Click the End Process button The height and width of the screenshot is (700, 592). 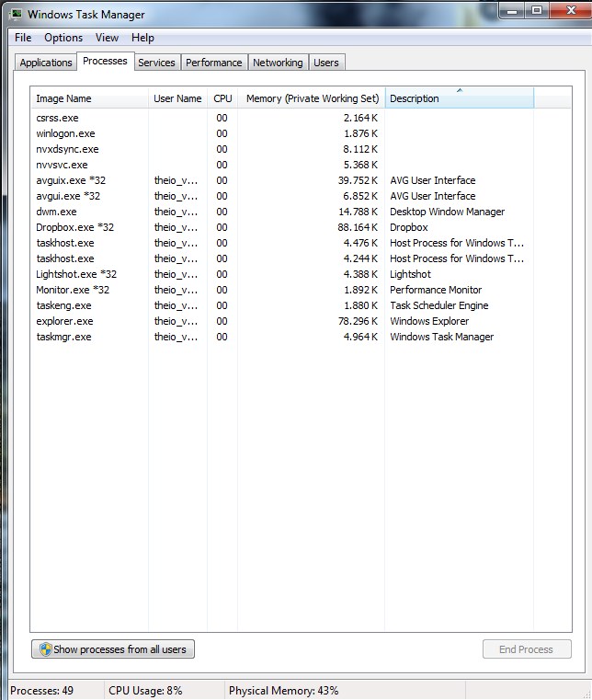coord(526,649)
